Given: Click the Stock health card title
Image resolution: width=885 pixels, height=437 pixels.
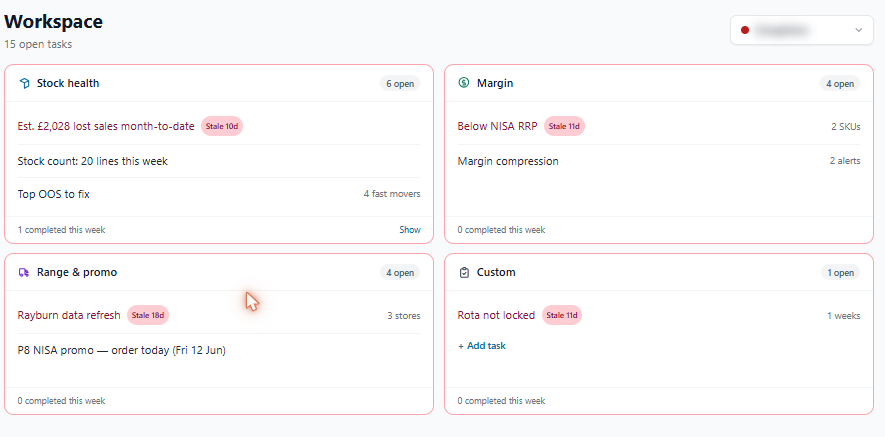Looking at the screenshot, I should [68, 84].
